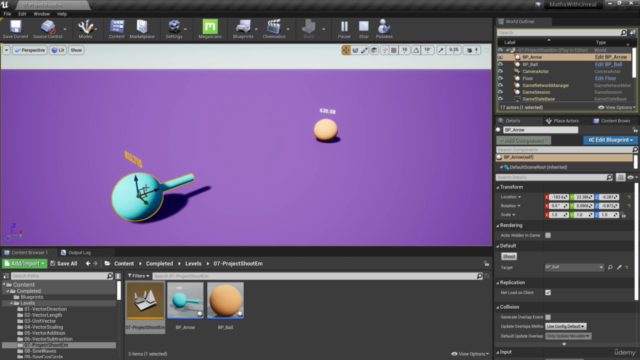Open the Filters dropdown in content browser
The image size is (640, 360).
point(138,276)
